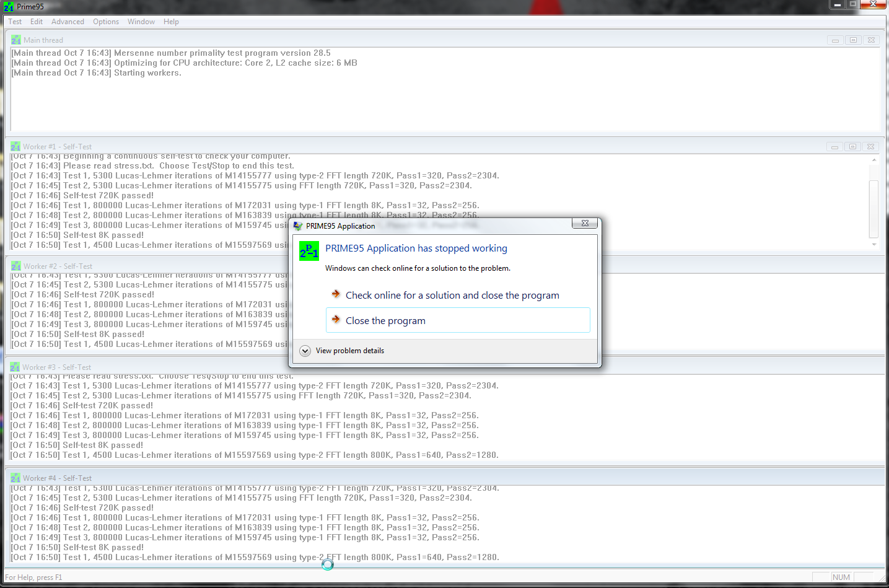The height and width of the screenshot is (588, 889).
Task: Click Worker #1 scrollbar up arrow
Action: point(874,160)
